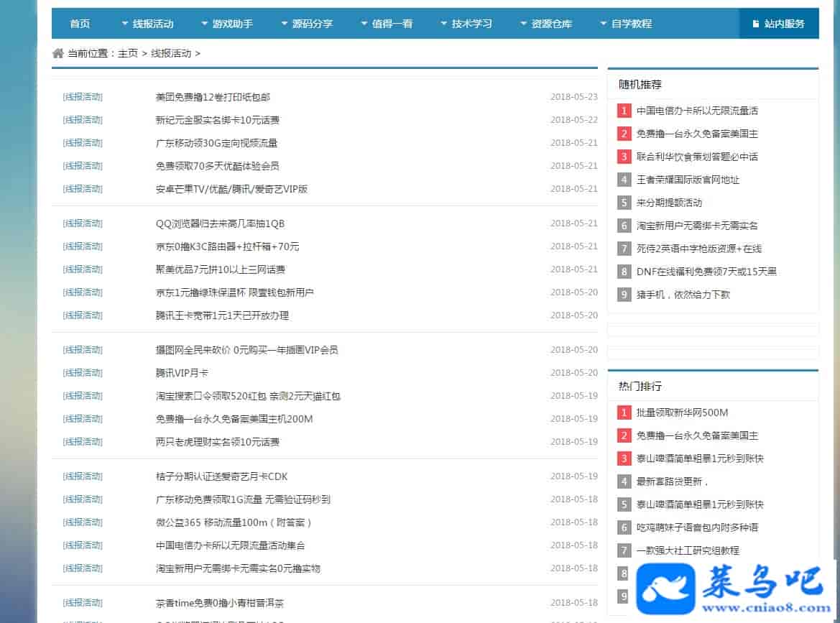
Task: Click the 热门排行 panel heading
Action: pyautogui.click(x=640, y=386)
